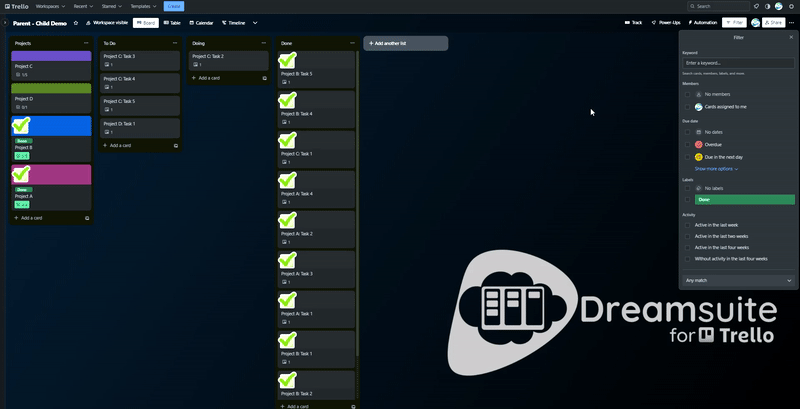
Task: Open board member avatar beside Share
Action: (756, 23)
